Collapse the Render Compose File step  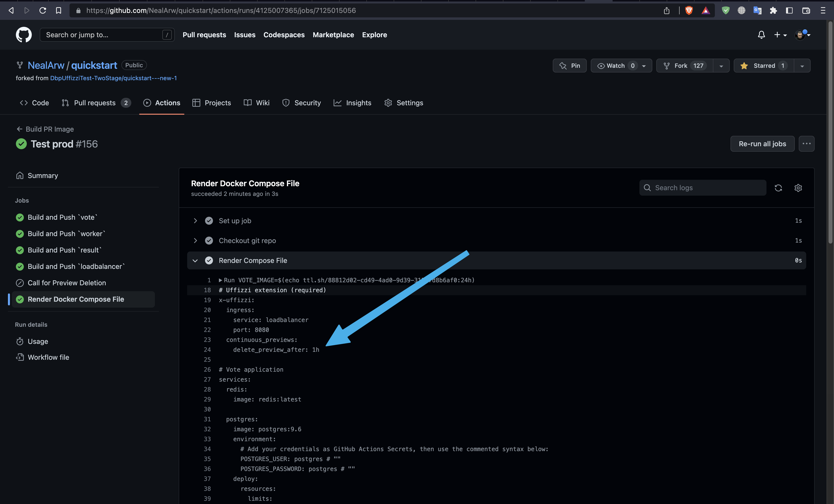pos(195,261)
